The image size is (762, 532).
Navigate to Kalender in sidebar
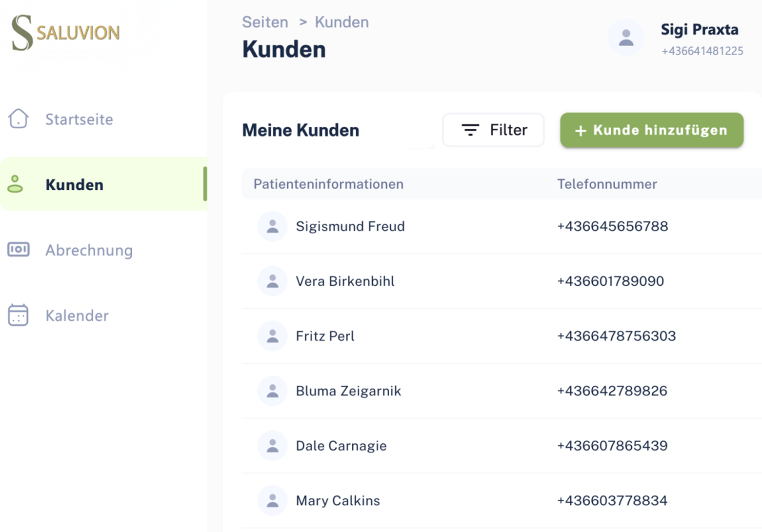[x=77, y=315]
